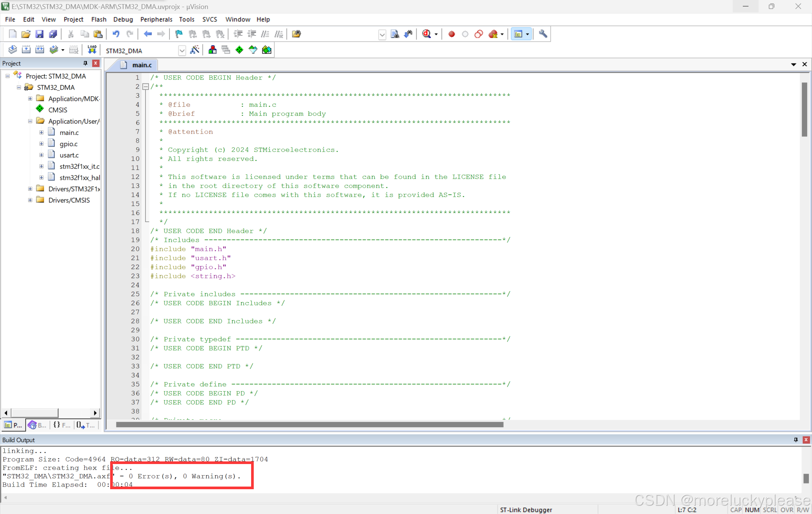
Task: Click the Build target icon
Action: 26,50
